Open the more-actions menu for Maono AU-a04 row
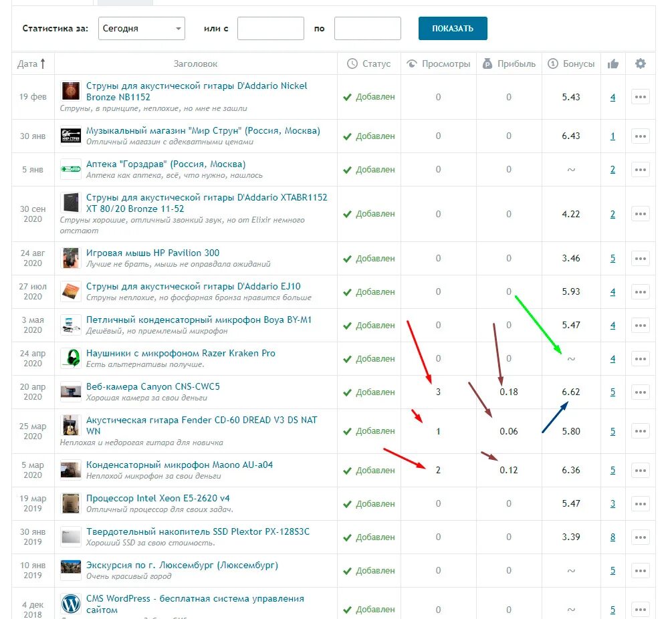This screenshot has height=619, width=672. click(x=641, y=471)
